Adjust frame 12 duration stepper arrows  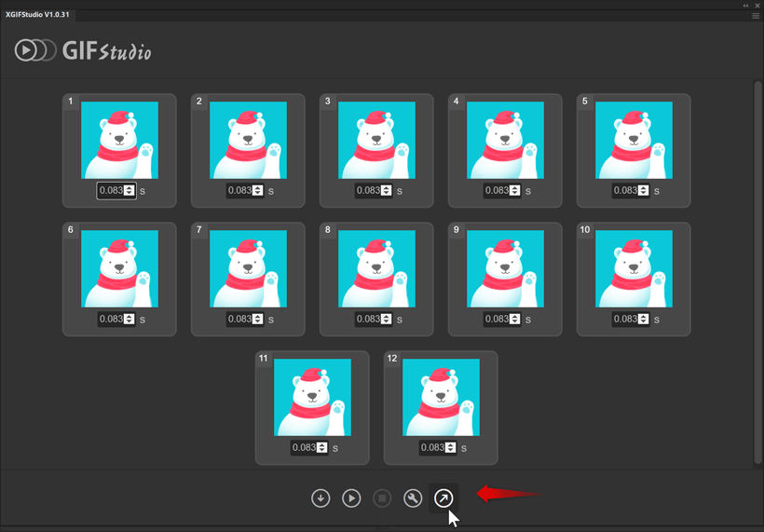(x=451, y=448)
